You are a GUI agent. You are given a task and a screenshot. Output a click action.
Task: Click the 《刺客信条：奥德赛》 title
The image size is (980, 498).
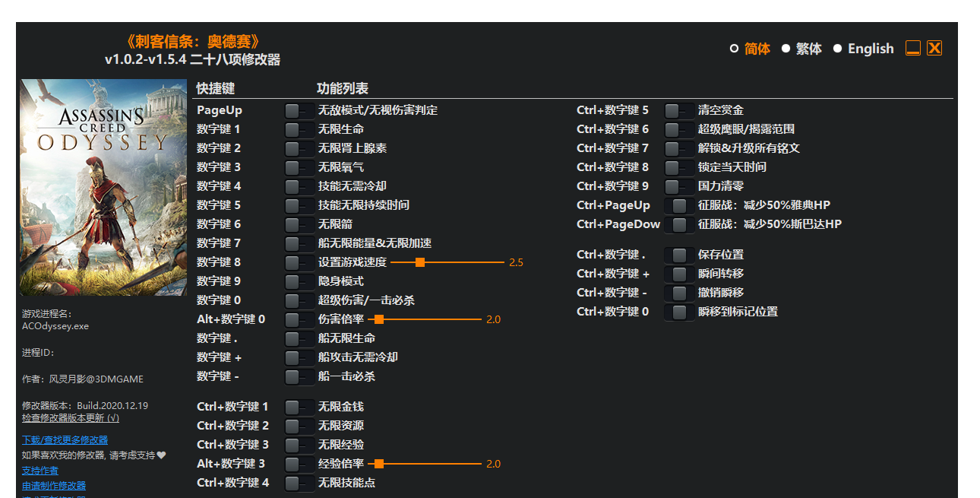coord(192,42)
